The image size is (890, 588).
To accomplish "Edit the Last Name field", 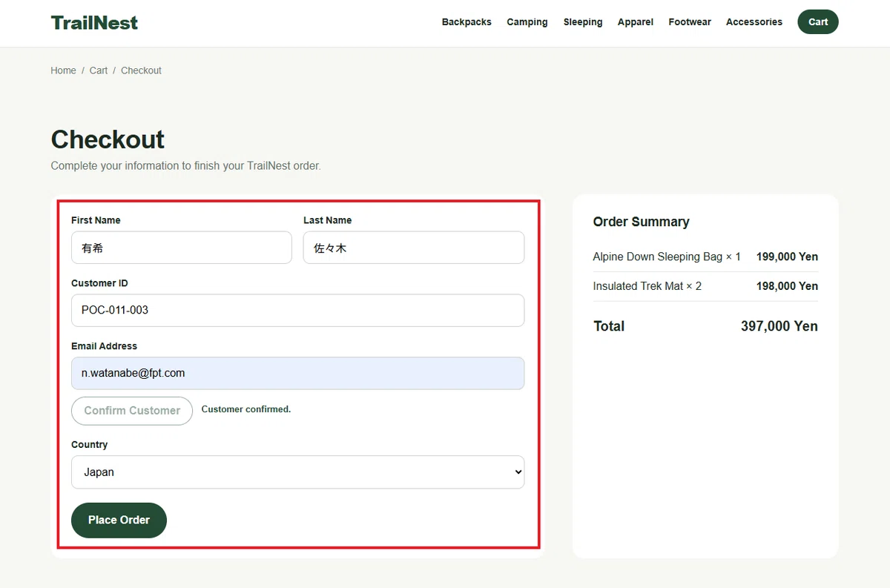I will pos(414,248).
